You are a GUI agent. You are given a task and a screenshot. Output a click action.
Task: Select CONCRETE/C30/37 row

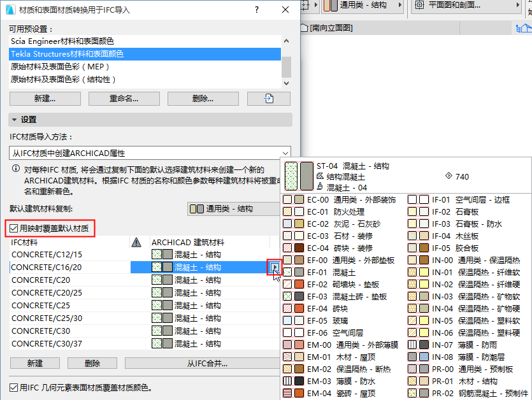(145, 344)
